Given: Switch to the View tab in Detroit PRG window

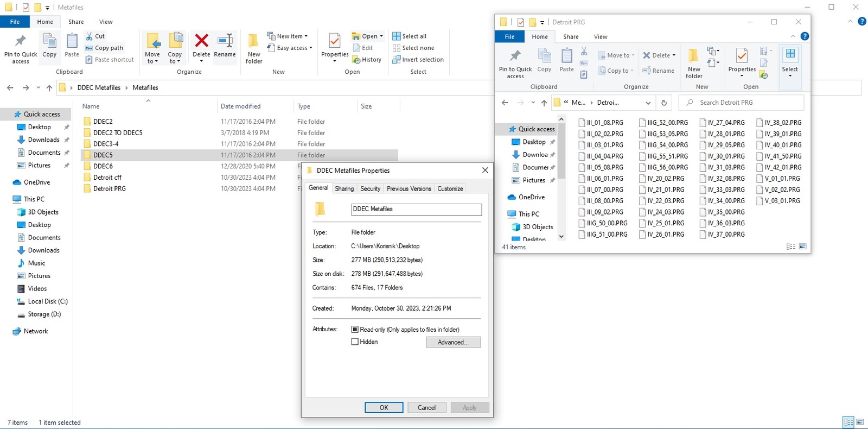Looking at the screenshot, I should pos(601,36).
